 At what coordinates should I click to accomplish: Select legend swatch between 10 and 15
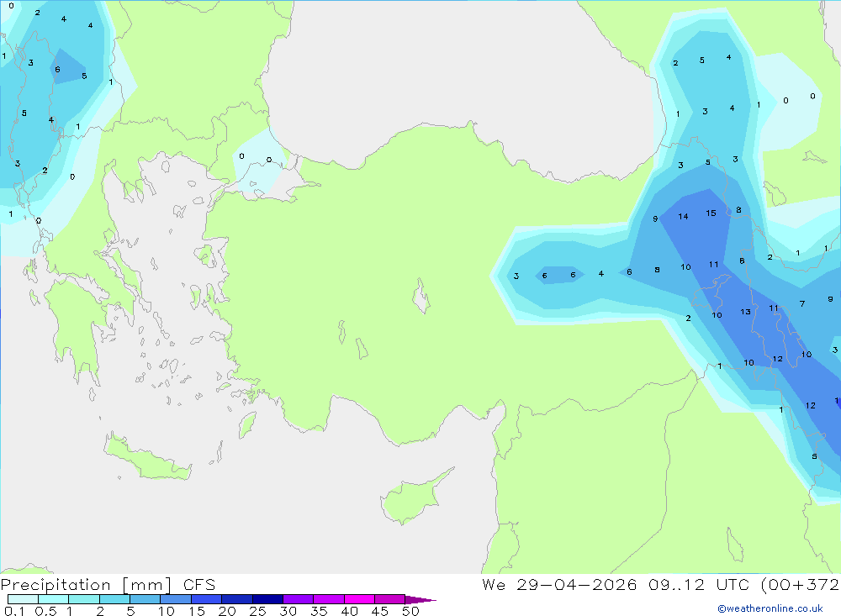point(176,599)
